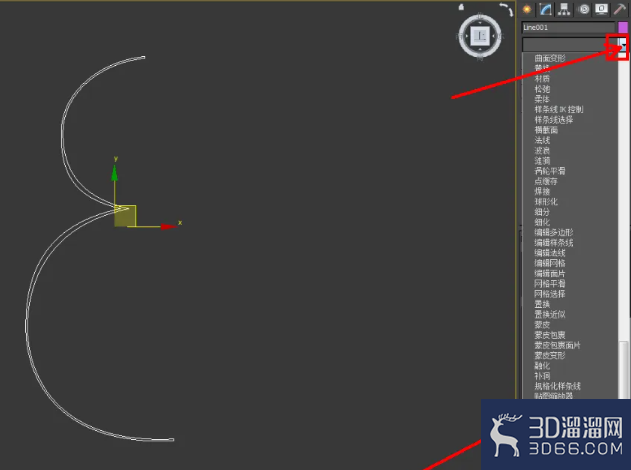Choose 焊接 from the list
The width and height of the screenshot is (631, 470).
tap(542, 192)
